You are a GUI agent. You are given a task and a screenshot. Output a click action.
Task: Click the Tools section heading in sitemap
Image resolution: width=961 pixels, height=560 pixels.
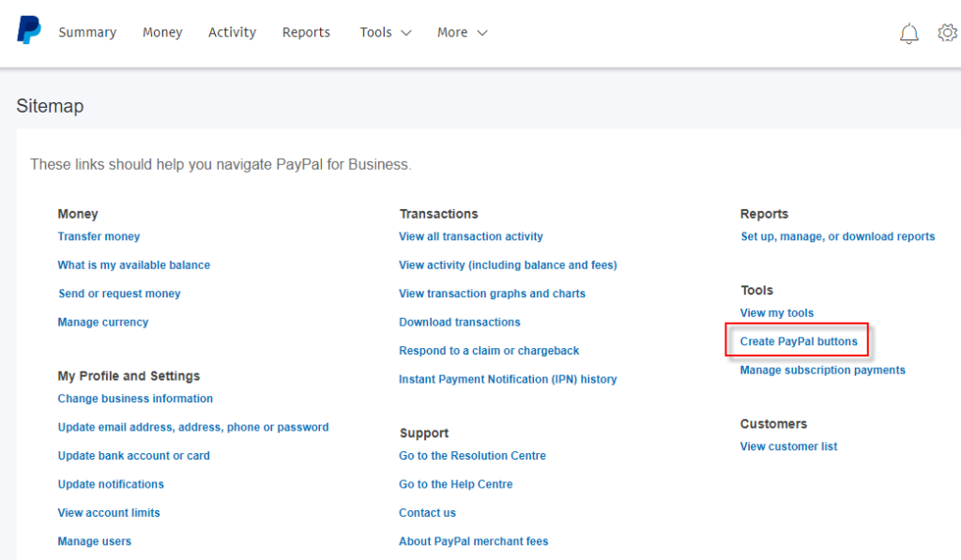[x=757, y=291]
